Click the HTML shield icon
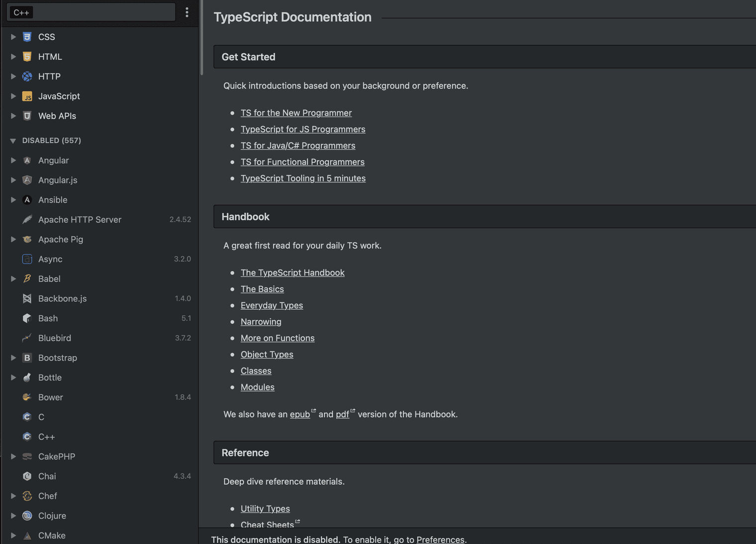Image resolution: width=756 pixels, height=544 pixels. [x=27, y=57]
